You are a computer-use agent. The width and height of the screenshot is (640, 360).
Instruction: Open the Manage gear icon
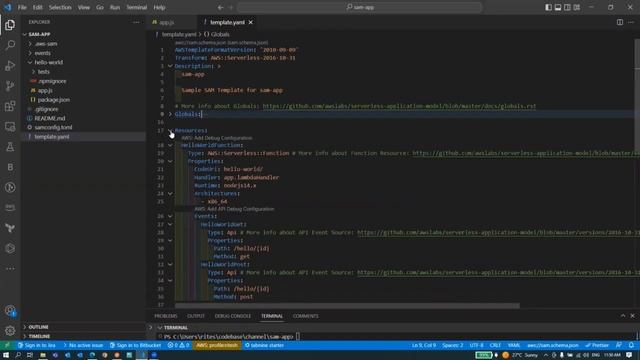click(10, 331)
